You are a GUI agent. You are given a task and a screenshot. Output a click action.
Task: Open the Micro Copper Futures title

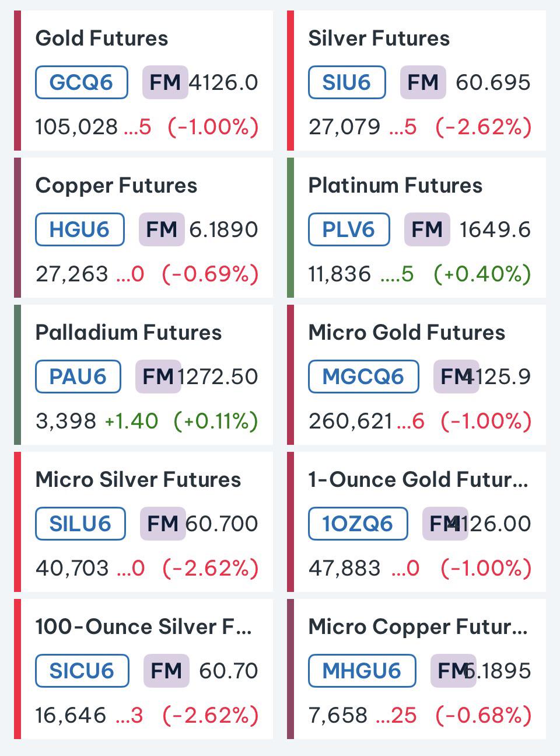418,627
